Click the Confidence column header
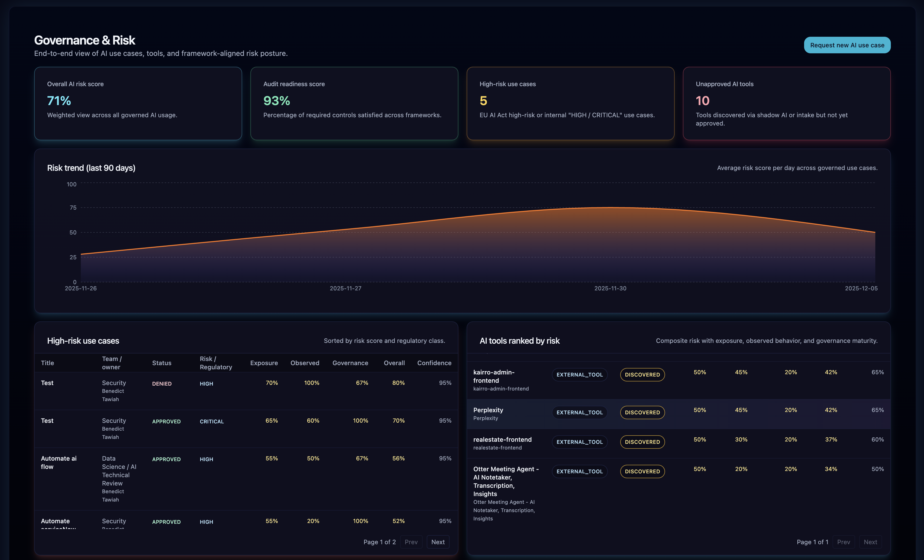The image size is (924, 560). pos(434,363)
